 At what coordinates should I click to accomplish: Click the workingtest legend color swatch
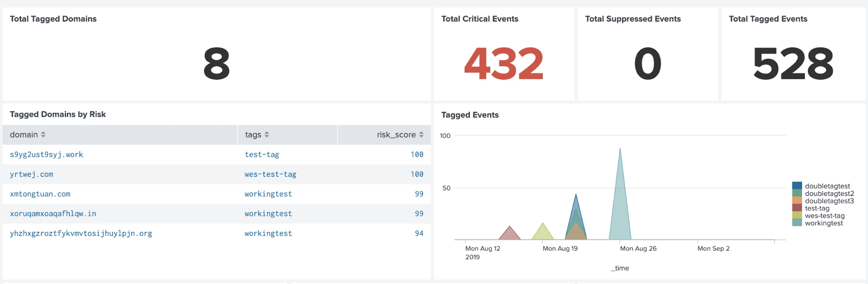click(797, 222)
